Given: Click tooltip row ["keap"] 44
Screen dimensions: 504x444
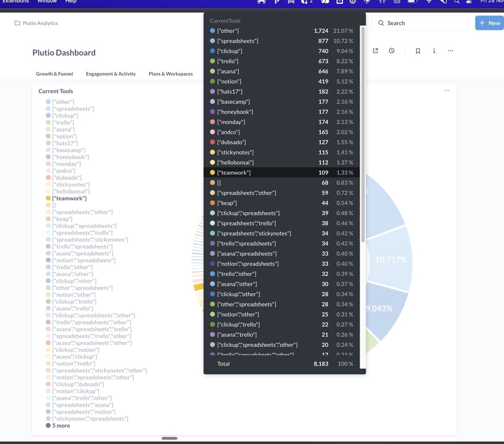Looking at the screenshot, I should (282, 203).
